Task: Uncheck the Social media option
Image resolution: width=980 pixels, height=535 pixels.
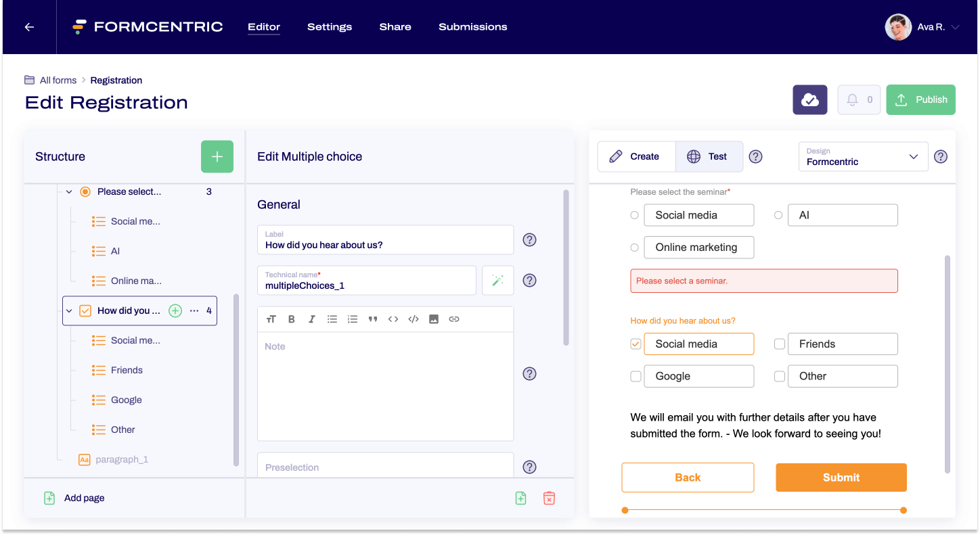Action: [636, 344]
